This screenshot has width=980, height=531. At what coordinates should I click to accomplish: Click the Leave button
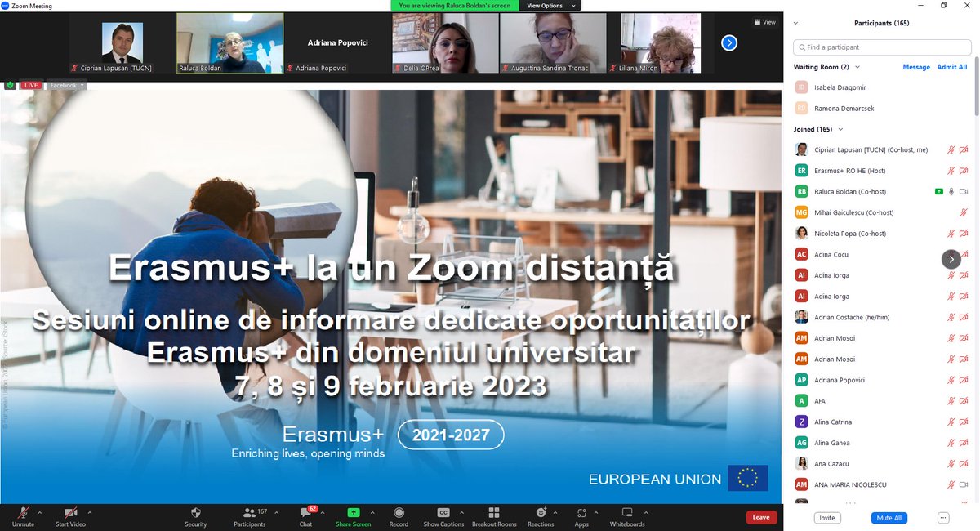click(761, 517)
